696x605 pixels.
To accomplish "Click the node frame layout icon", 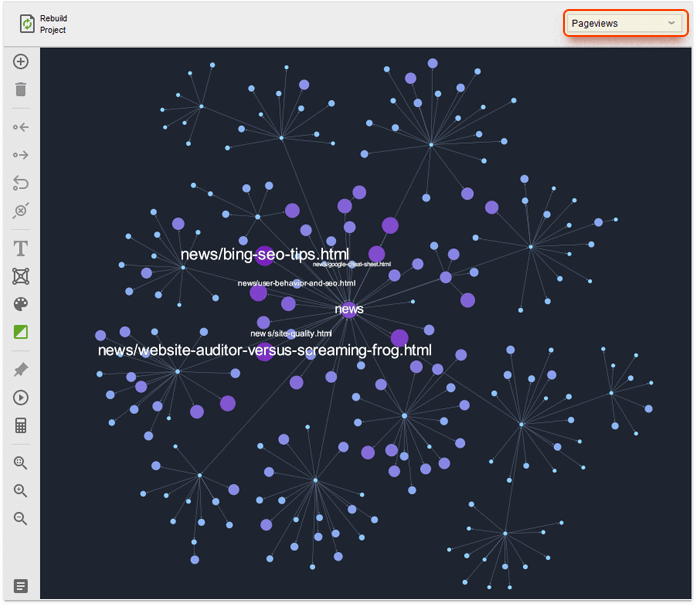I will pos(20,276).
